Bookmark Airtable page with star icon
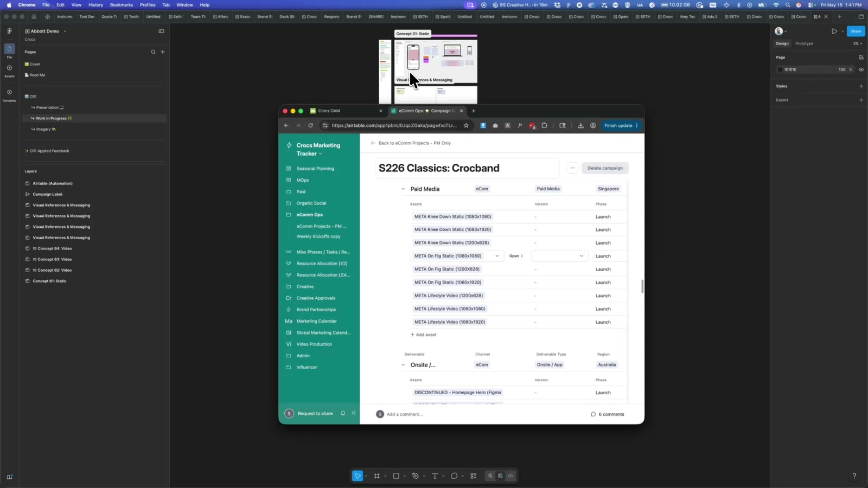Image resolution: width=868 pixels, height=488 pixels. 466,125
